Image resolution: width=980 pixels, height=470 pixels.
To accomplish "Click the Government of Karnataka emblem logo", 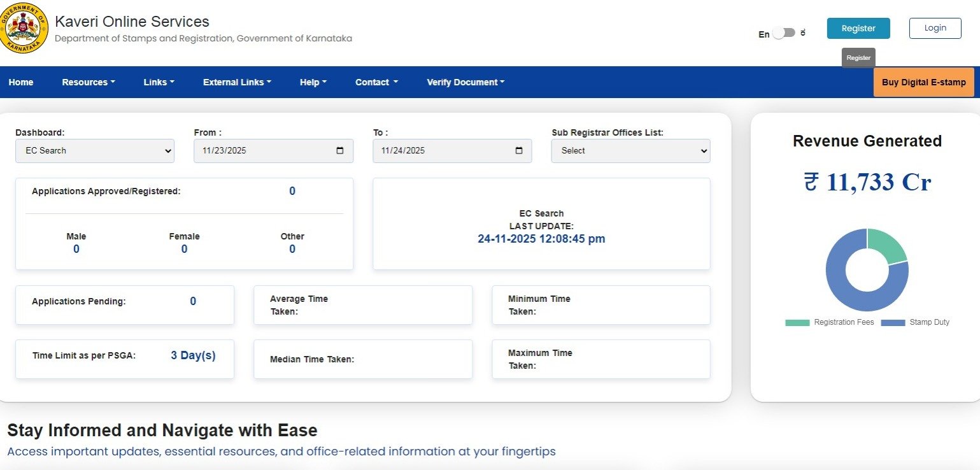I will [24, 28].
